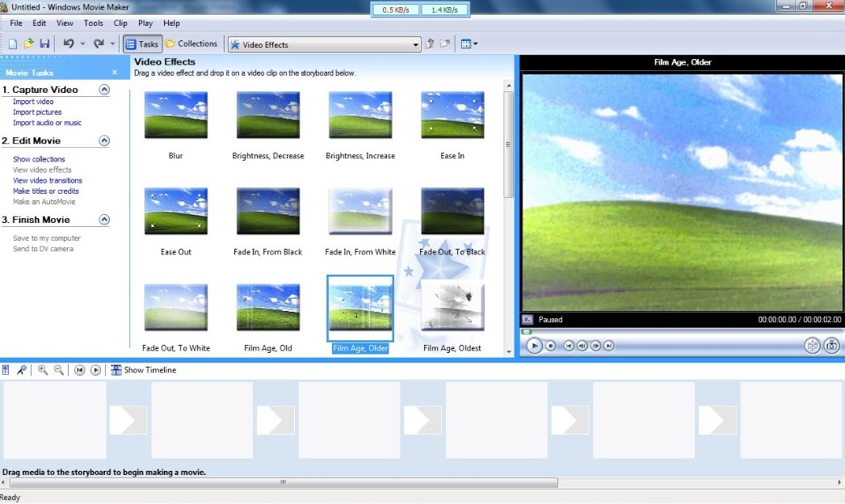The image size is (845, 504).
Task: Switch view with Show Timeline
Action: 144,370
